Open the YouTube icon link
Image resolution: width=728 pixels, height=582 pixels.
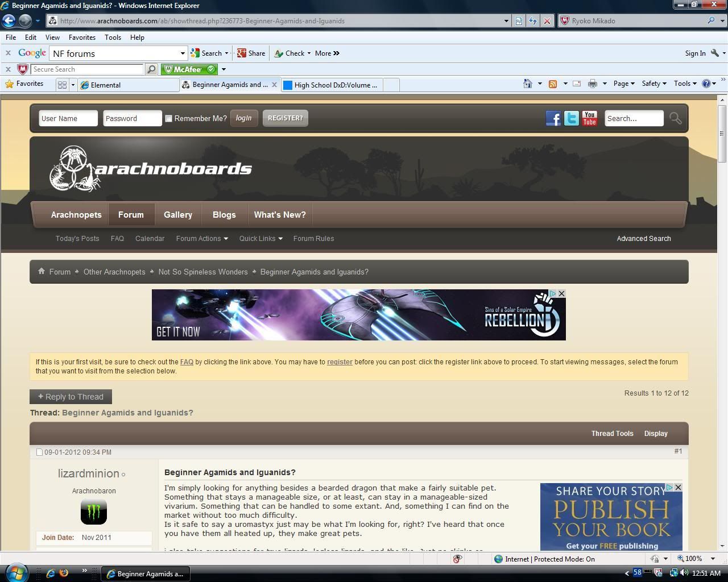pyautogui.click(x=590, y=118)
